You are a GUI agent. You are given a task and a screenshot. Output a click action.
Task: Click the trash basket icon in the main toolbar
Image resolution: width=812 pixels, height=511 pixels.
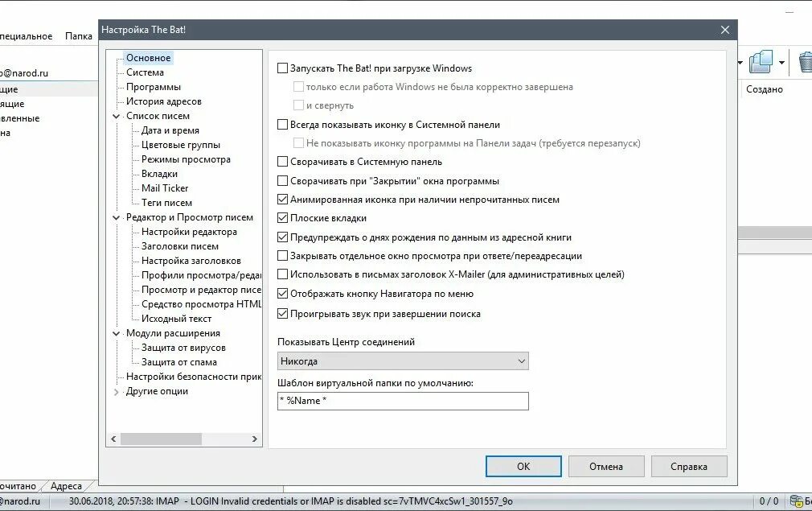[x=806, y=62]
